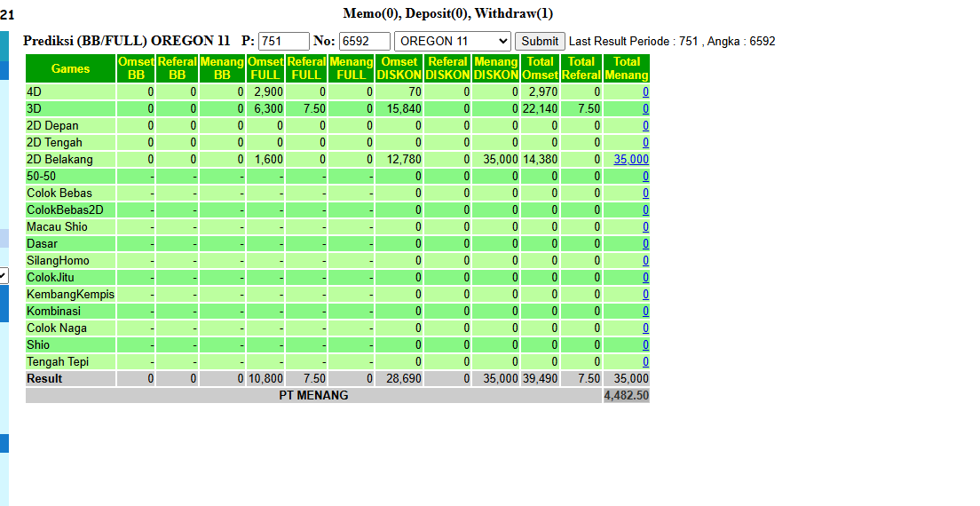Open Total Menang link in Macau Shio row
Image resolution: width=980 pixels, height=506 pixels.
pos(645,226)
